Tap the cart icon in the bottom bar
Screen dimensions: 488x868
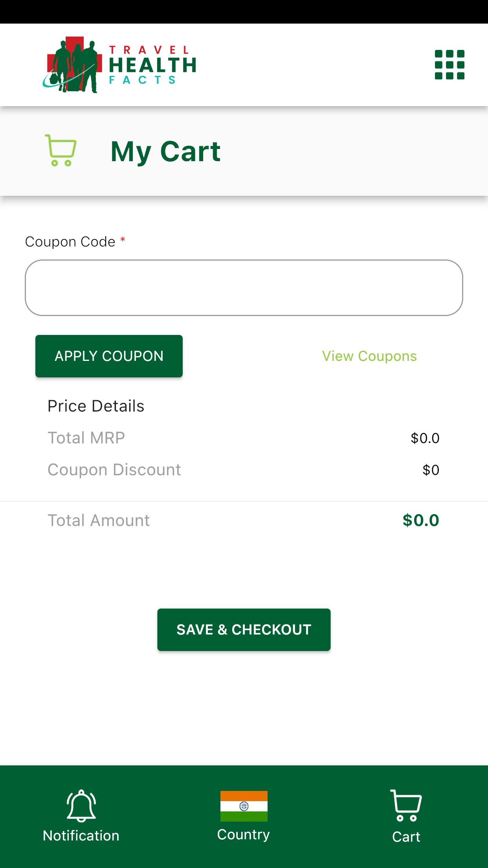pyautogui.click(x=406, y=805)
